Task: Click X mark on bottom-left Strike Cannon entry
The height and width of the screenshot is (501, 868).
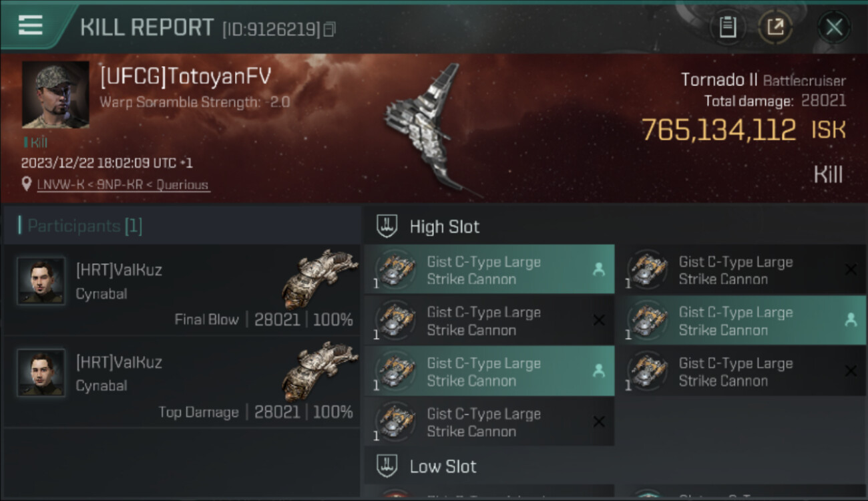Action: [599, 422]
